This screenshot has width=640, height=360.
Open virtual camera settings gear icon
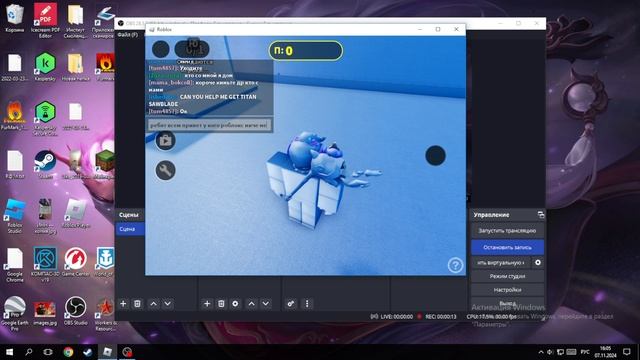(x=538, y=262)
